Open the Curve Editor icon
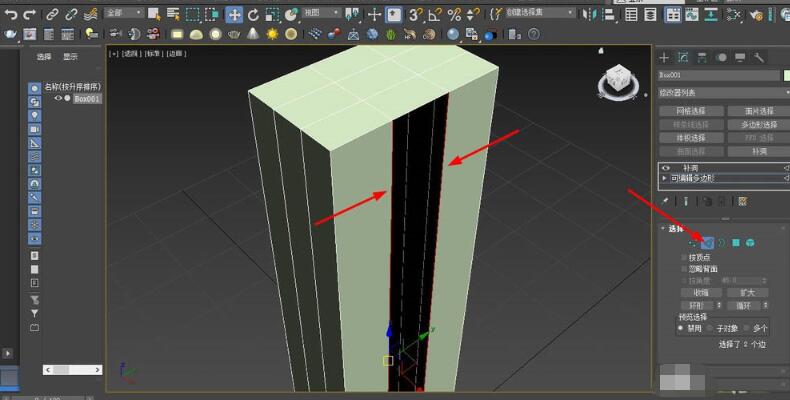The image size is (790, 400). click(x=692, y=15)
